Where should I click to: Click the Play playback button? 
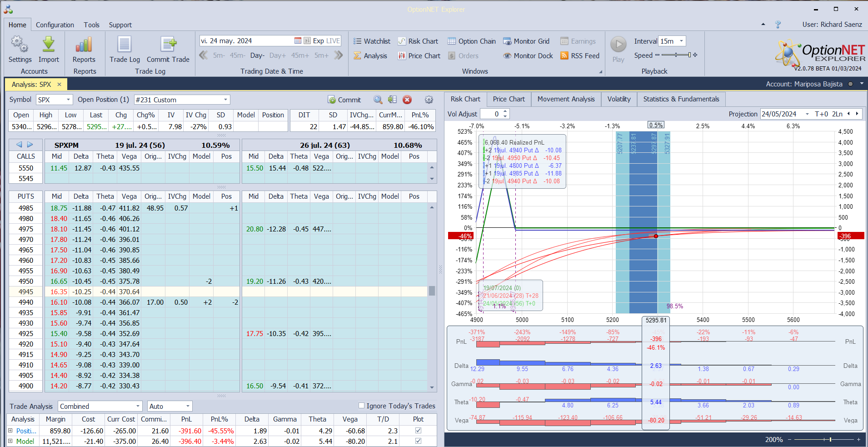(x=618, y=45)
